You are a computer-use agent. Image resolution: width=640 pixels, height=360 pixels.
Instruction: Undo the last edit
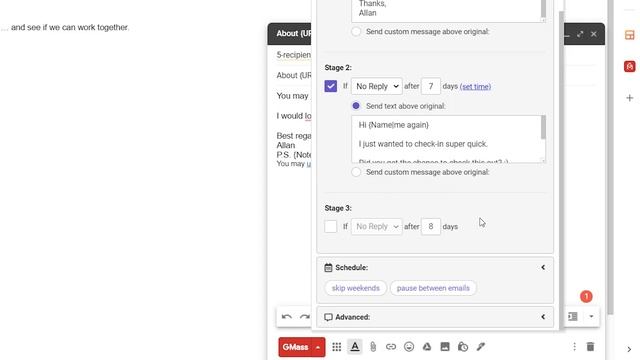(x=287, y=317)
